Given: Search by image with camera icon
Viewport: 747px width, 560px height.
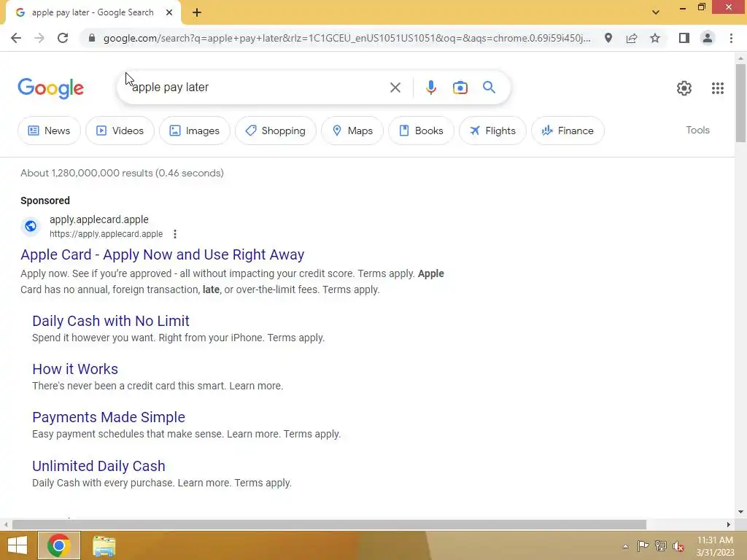Looking at the screenshot, I should click(x=460, y=87).
